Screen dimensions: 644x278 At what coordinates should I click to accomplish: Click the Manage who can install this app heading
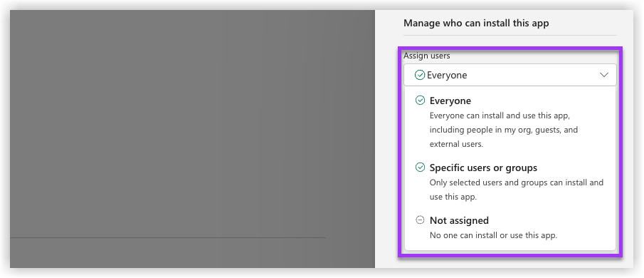point(476,24)
